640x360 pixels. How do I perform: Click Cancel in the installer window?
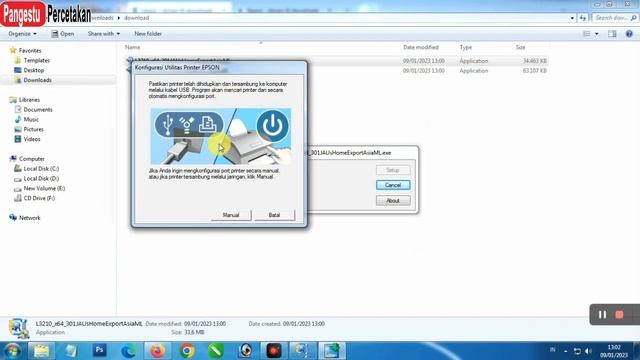click(x=393, y=185)
